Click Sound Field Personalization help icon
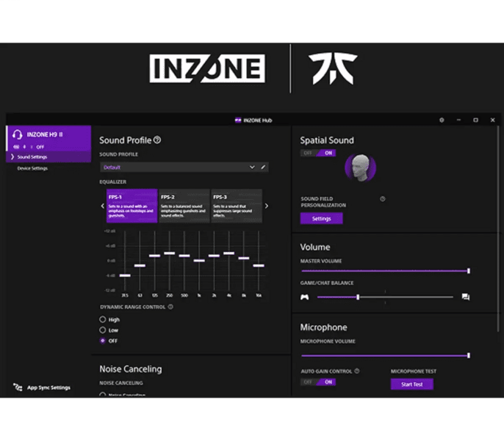 [383, 198]
